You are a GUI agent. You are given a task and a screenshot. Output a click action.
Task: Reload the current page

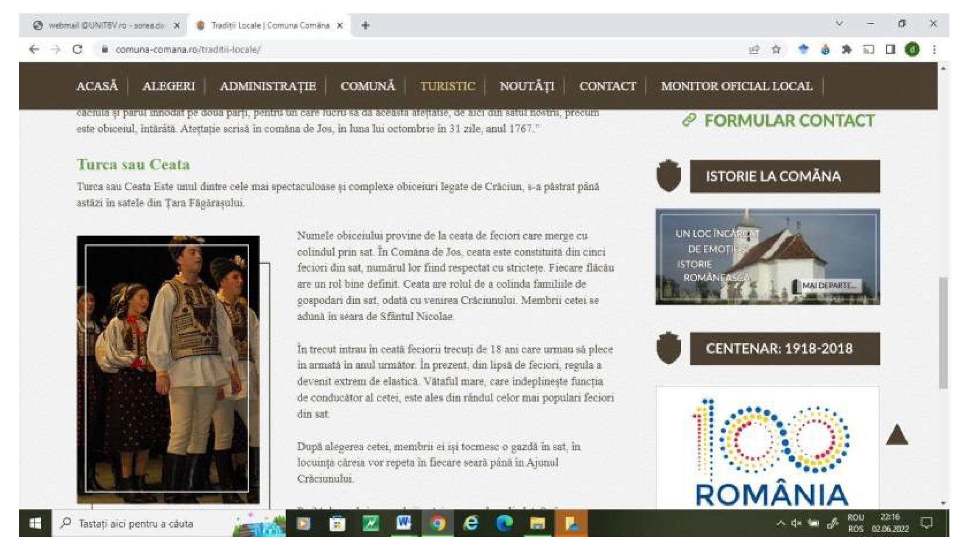pos(78,49)
